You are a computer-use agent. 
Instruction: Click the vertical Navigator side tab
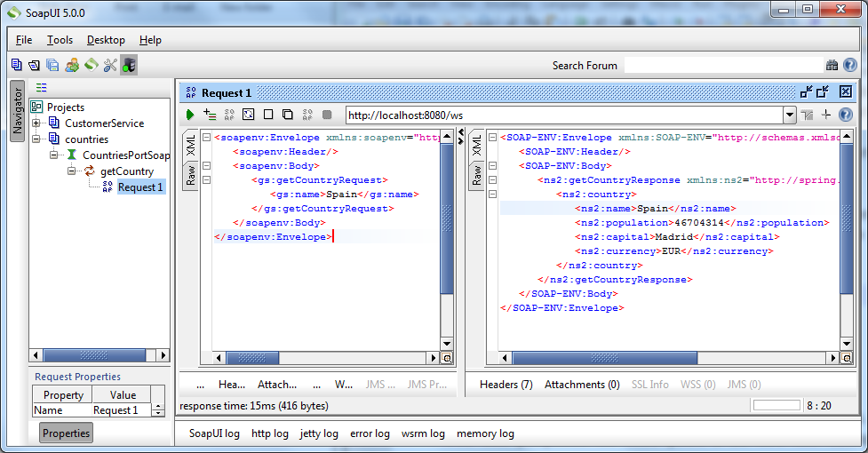(17, 111)
